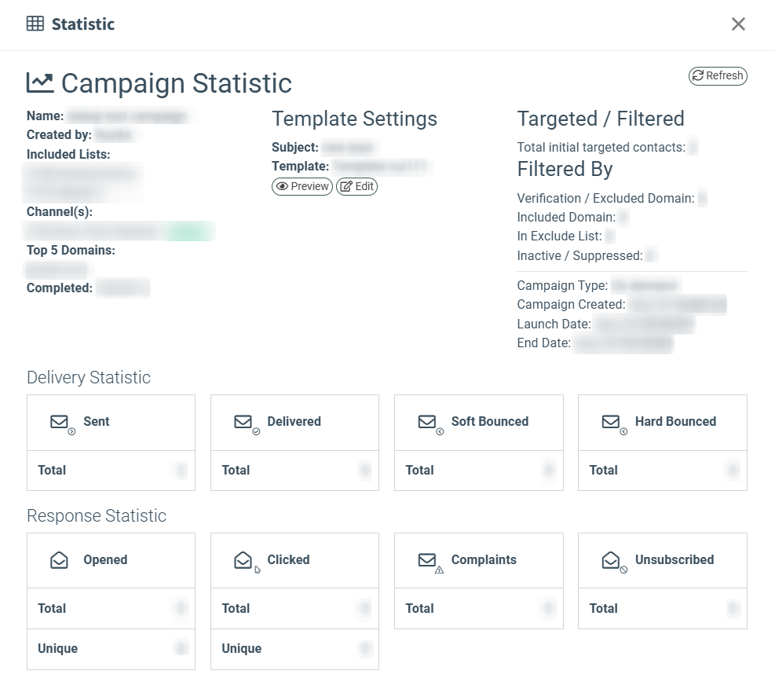Click the Unsubscribed envelope icon
775x700 pixels.
click(x=614, y=562)
